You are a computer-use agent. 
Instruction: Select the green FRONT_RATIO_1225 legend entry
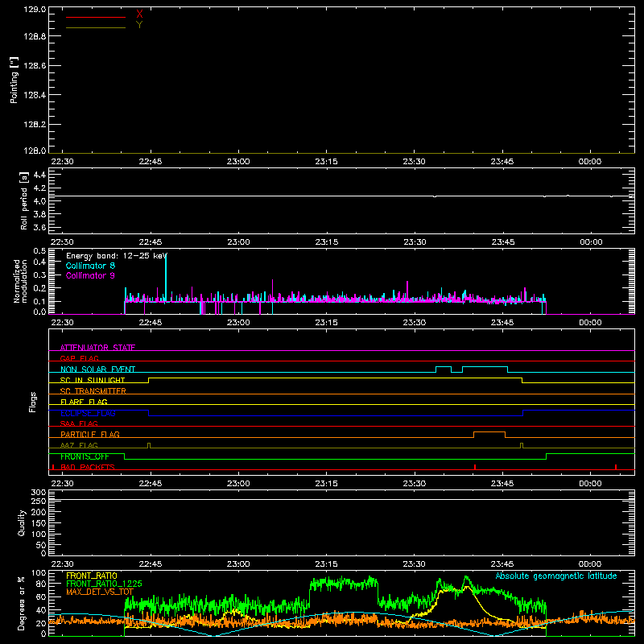tap(104, 584)
